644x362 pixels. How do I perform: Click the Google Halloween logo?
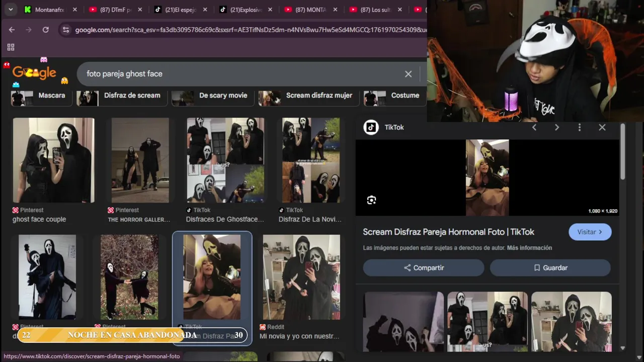point(34,73)
